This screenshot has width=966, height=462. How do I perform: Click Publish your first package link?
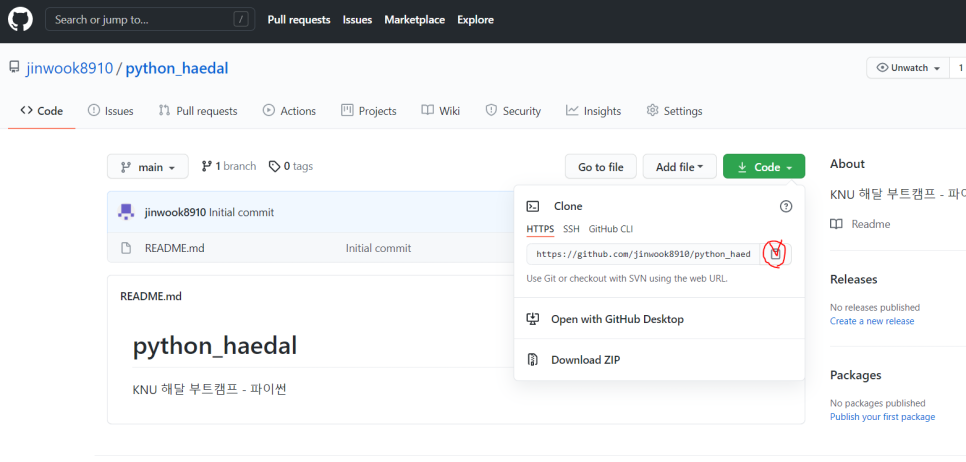[882, 417]
